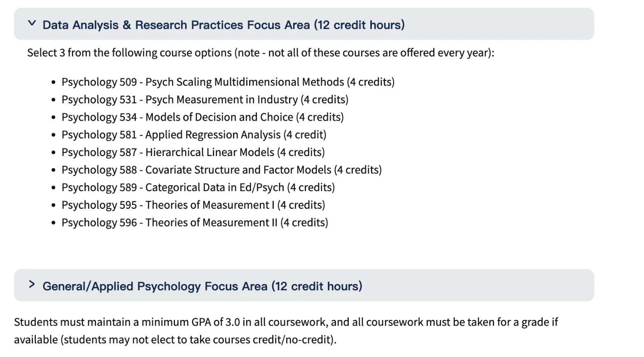Screen dimensions: 644x357
Task: Collapse the Data Analysis section chevron
Action: [32, 23]
